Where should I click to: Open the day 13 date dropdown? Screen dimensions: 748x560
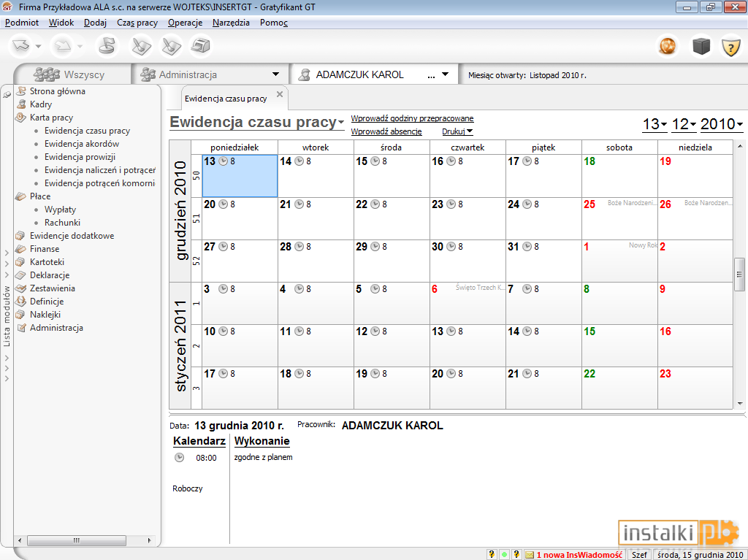(654, 124)
